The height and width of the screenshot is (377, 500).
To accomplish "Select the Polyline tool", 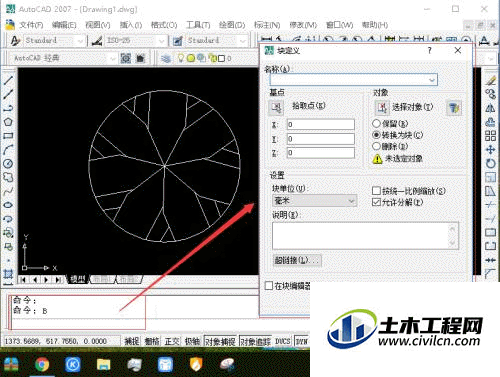I will [x=8, y=108].
